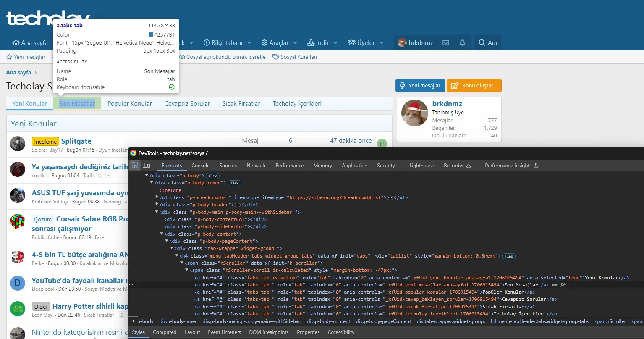Collapse the div tab-wrapper widget-group node
The image size is (644, 339).
pyautogui.click(x=172, y=248)
